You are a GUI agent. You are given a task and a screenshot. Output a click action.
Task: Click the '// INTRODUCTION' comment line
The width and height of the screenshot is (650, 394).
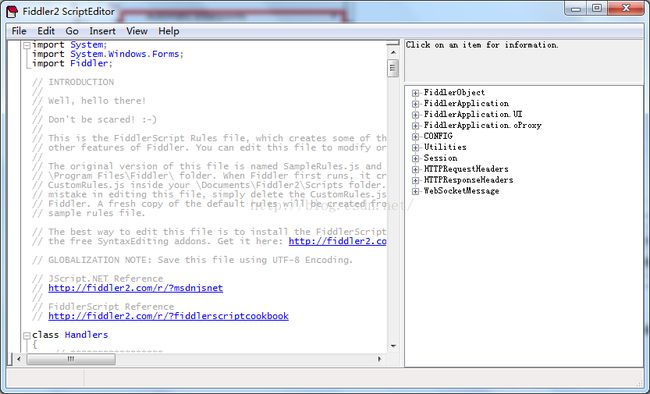click(x=73, y=82)
